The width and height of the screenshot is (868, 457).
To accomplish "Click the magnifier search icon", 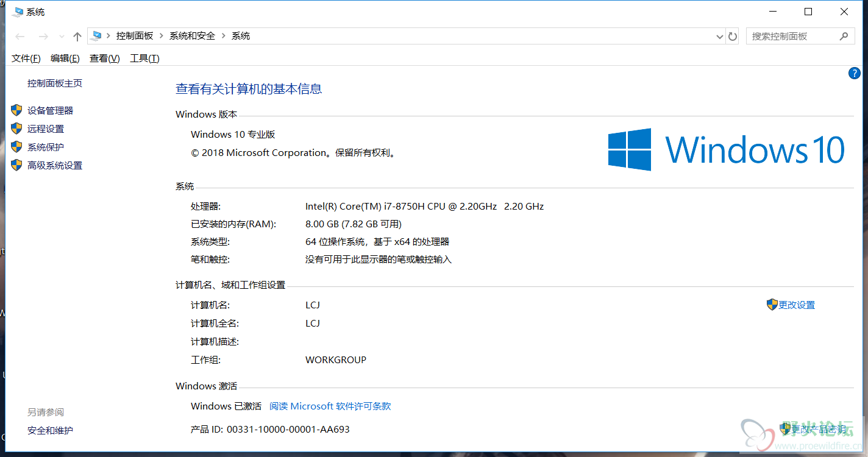I will (x=844, y=36).
